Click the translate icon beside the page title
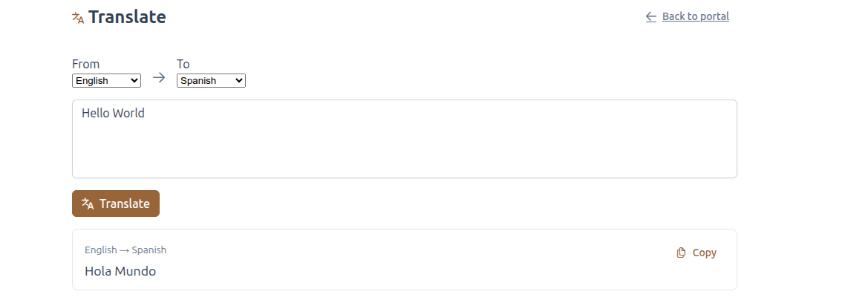Image resolution: width=868 pixels, height=306 pixels. (x=78, y=18)
